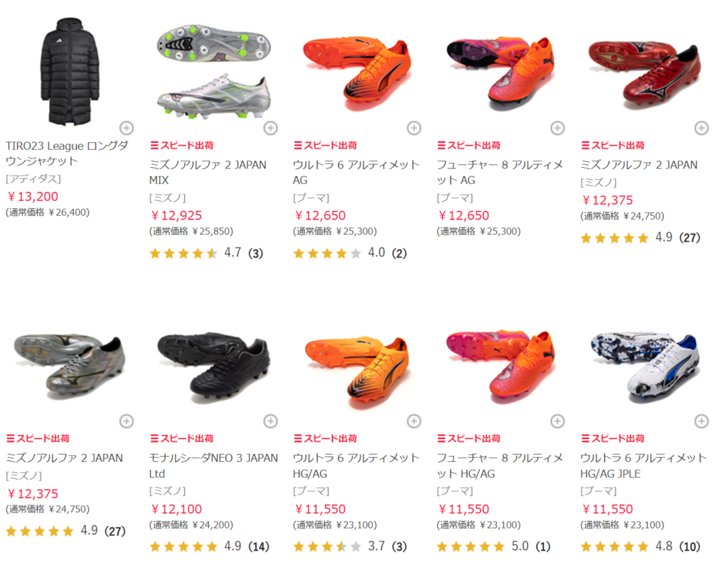Click black adidas long down jacket image
This screenshot has width=728, height=572.
point(70,72)
